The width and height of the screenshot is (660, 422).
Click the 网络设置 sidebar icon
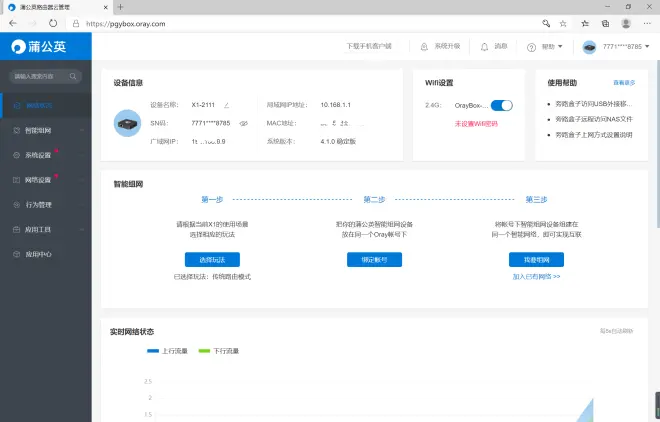point(16,180)
